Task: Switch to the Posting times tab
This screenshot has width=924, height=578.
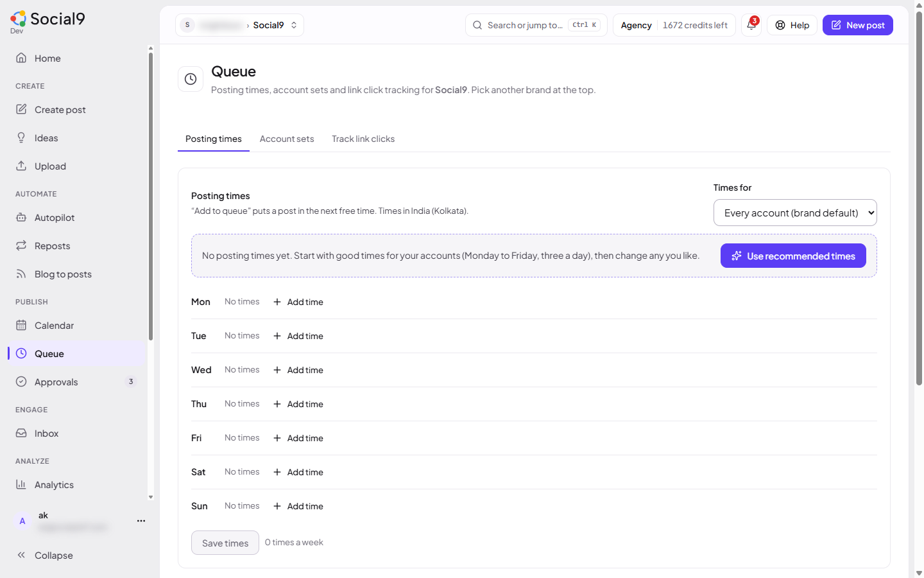Action: (214, 139)
